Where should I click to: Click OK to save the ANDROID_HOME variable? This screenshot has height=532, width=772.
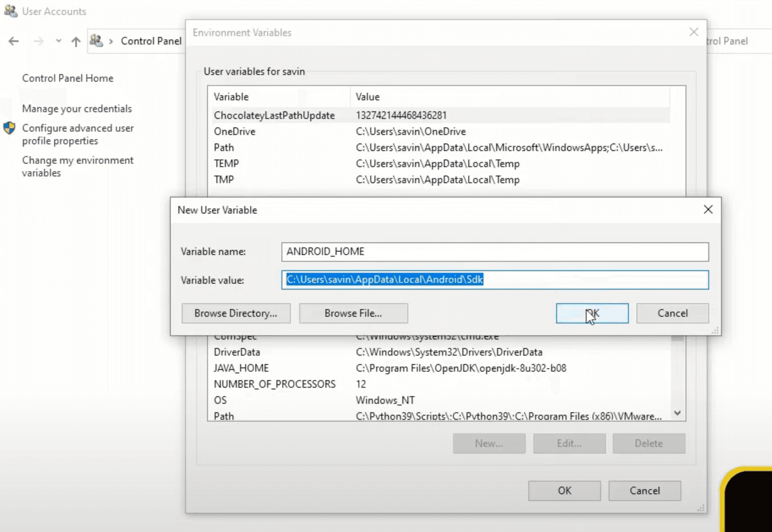(x=592, y=313)
